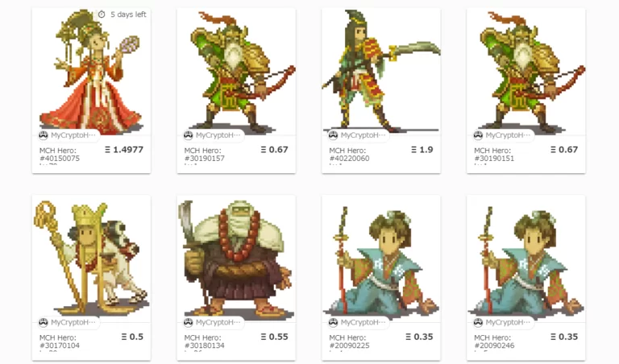The width and height of the screenshot is (619, 364).
Task: Open the red-dress lady hero image
Action: pos(91,72)
